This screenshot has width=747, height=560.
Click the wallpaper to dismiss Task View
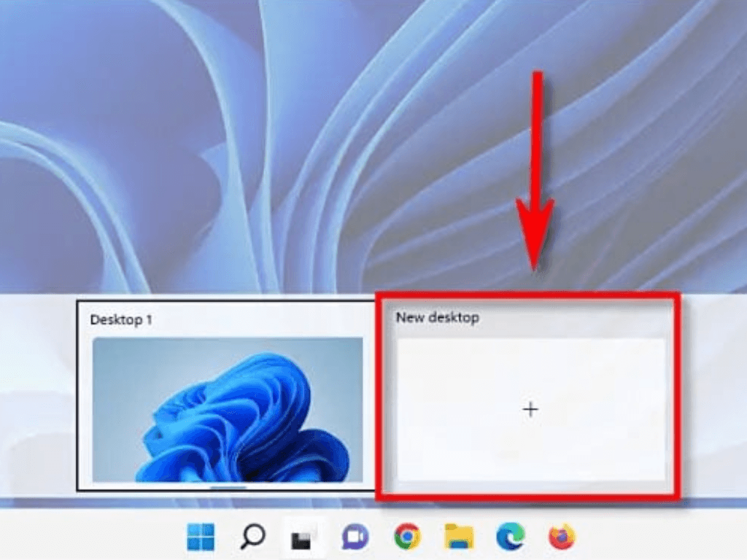[x=219, y=146]
